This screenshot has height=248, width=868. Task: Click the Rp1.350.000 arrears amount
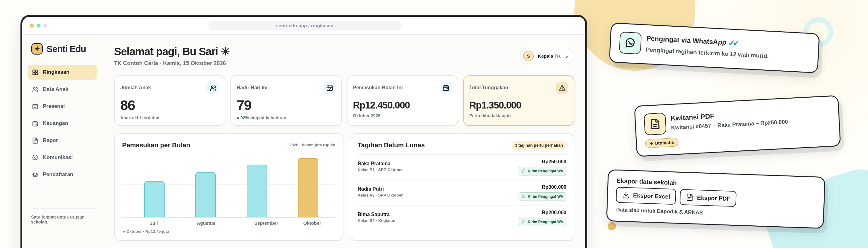[495, 105]
